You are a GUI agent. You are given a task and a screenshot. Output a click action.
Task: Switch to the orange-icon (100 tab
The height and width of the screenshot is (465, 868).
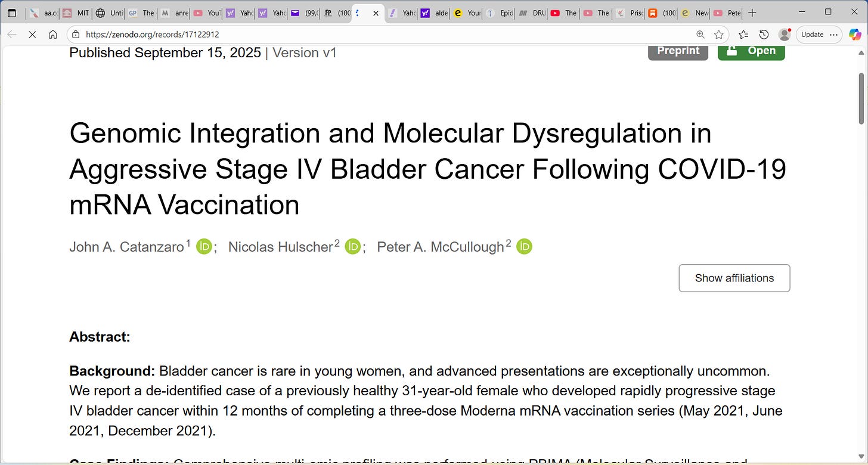click(661, 13)
